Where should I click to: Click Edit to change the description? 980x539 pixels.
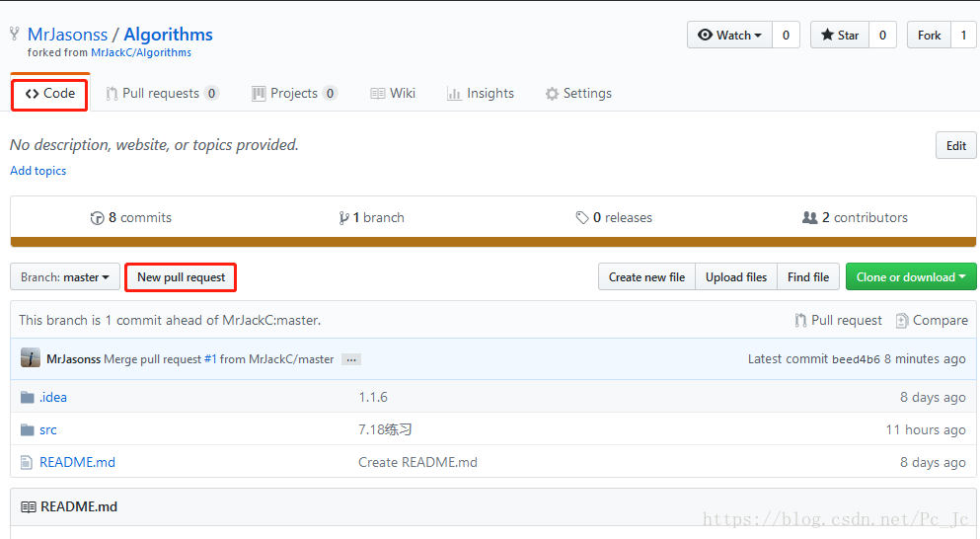[955, 146]
